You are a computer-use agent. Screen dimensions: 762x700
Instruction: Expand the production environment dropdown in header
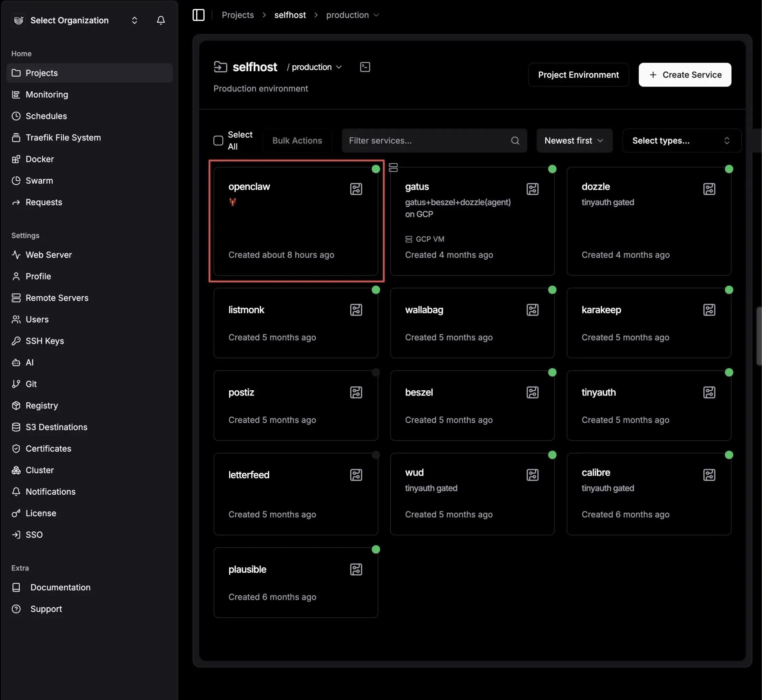[x=317, y=67]
